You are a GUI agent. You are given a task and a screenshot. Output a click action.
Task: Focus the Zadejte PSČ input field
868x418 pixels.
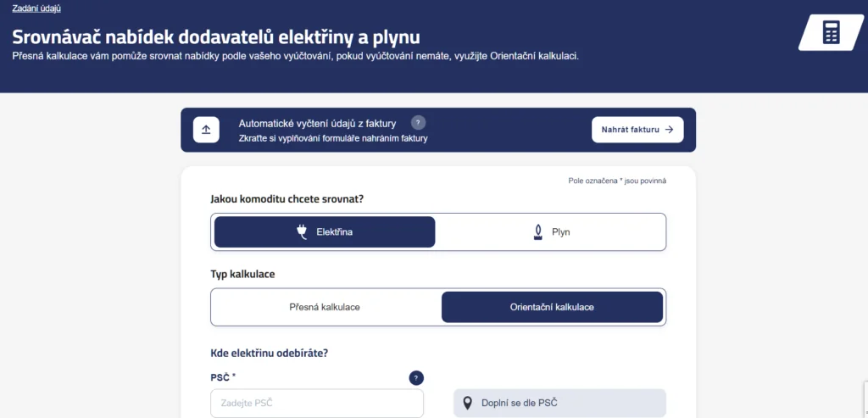click(x=317, y=403)
